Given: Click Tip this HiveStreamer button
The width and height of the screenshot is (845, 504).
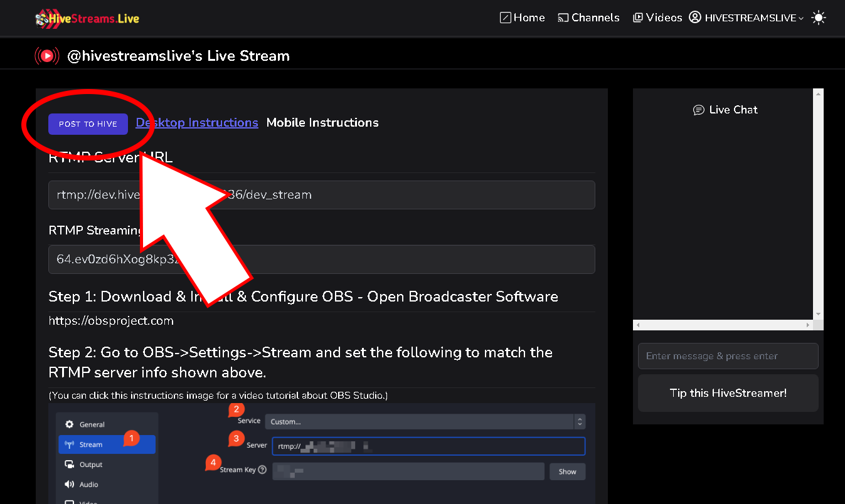Looking at the screenshot, I should [x=728, y=393].
